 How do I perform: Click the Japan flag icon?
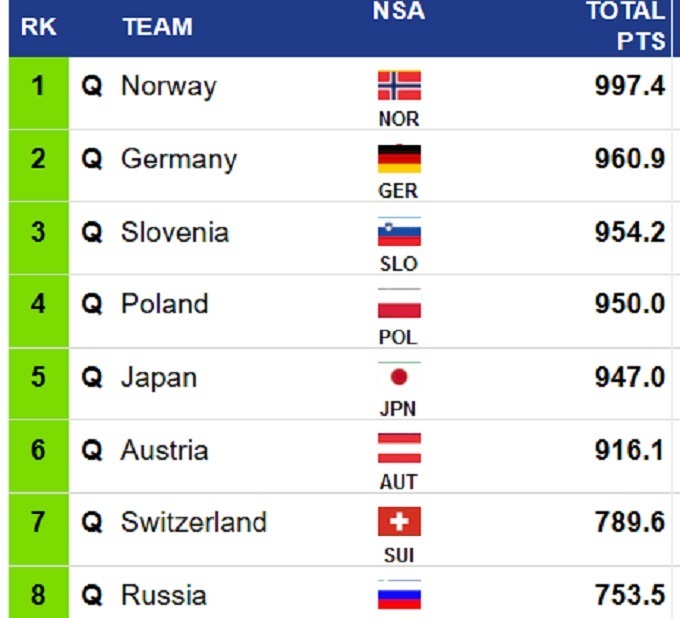399,377
